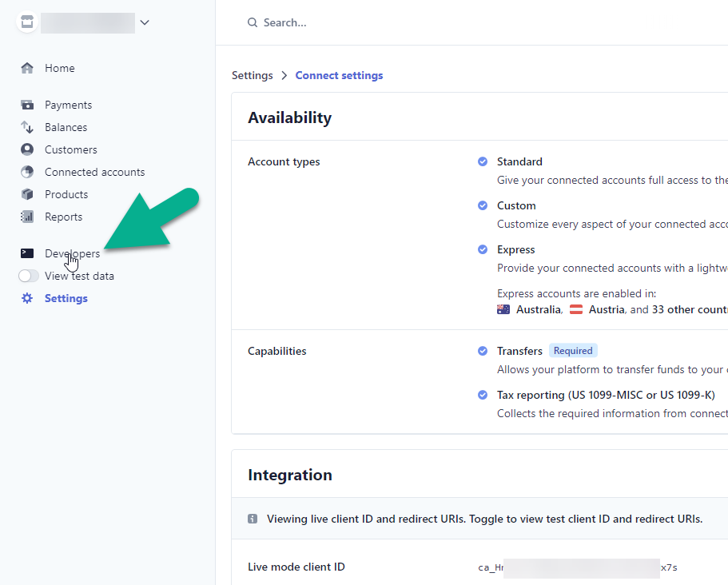Click the Connect settings breadcrumb
This screenshot has height=585, width=728.
339,75
